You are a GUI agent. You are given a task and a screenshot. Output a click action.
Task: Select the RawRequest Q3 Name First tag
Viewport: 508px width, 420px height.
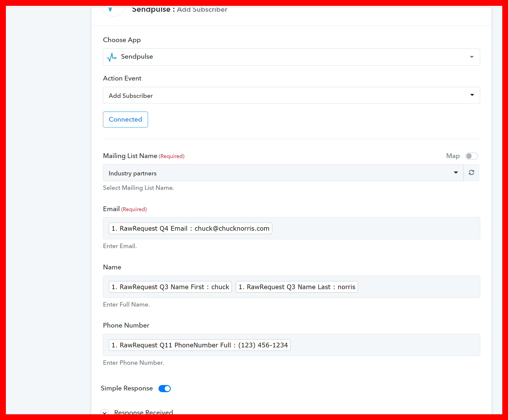170,287
